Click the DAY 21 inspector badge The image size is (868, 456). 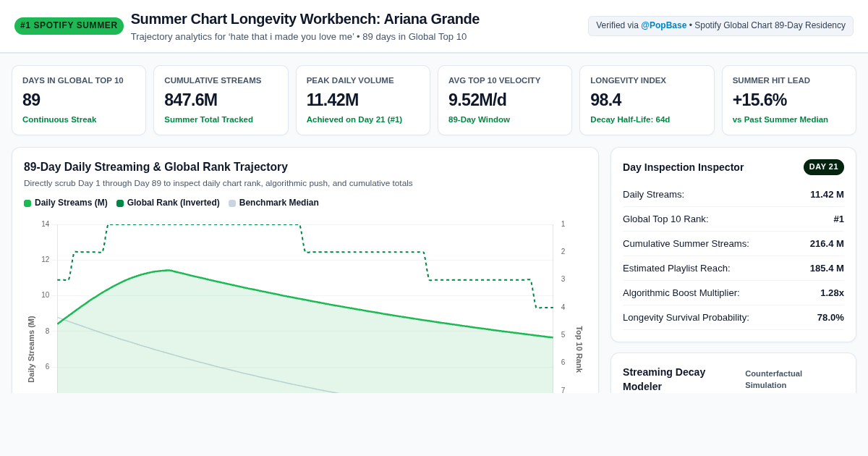point(823,167)
